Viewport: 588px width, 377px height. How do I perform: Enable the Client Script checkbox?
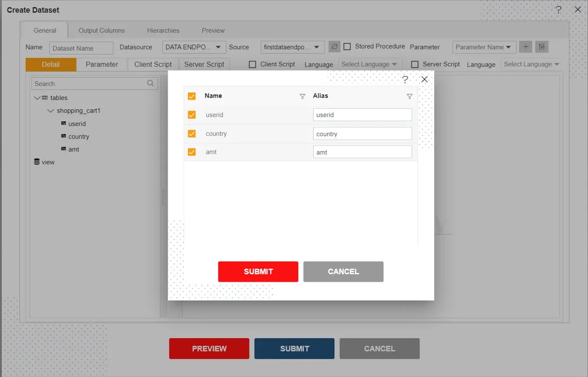[252, 64]
